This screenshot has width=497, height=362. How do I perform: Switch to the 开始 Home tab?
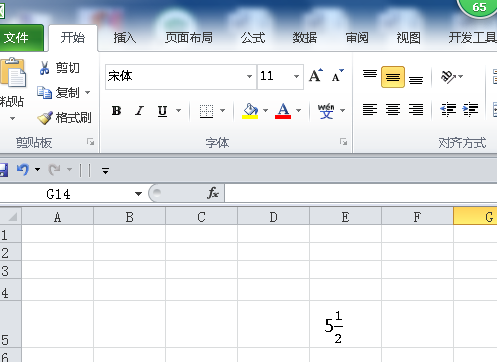coord(73,37)
